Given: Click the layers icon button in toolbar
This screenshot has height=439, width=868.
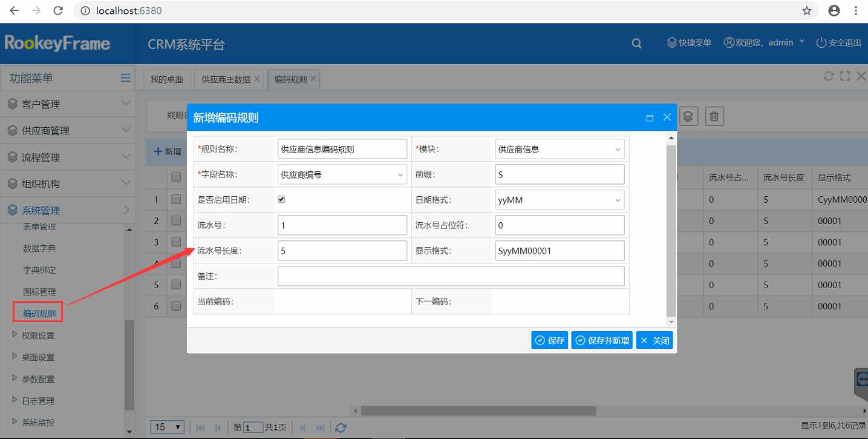Looking at the screenshot, I should tap(690, 116).
